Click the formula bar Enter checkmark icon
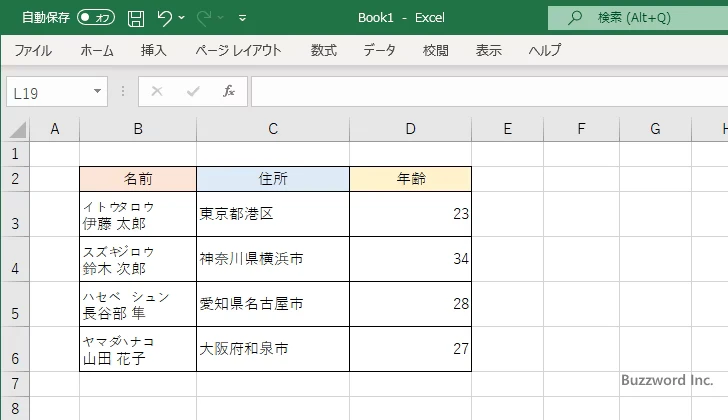728x420 pixels. pyautogui.click(x=193, y=91)
